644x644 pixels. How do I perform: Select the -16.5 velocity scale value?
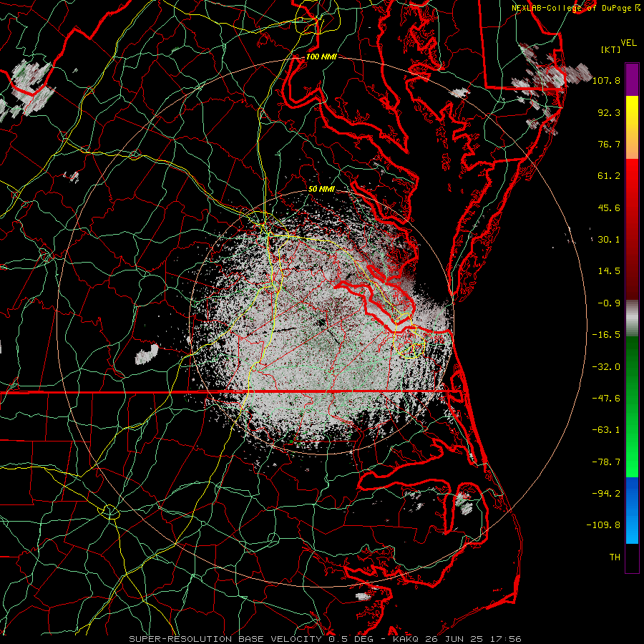tap(606, 335)
